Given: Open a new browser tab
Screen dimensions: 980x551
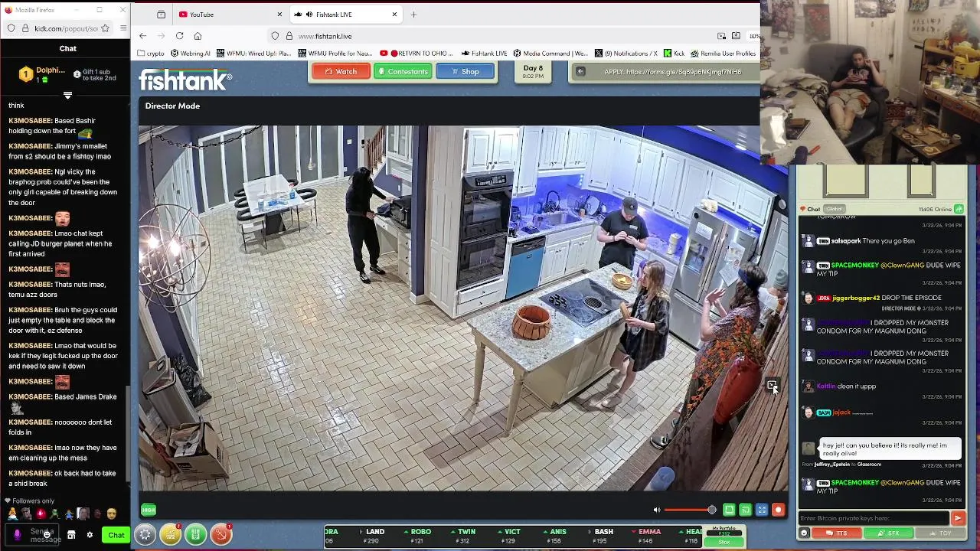Looking at the screenshot, I should (x=413, y=15).
